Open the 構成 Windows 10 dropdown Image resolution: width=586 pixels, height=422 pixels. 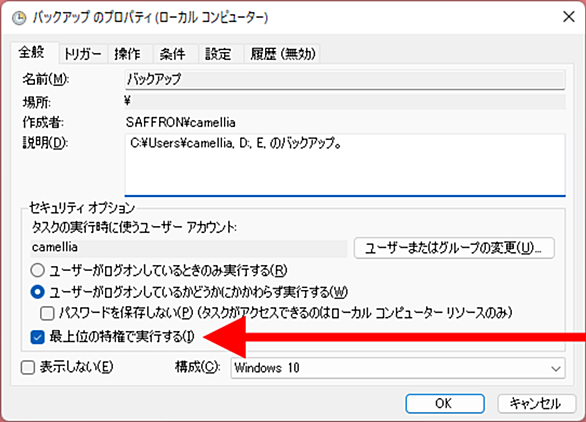pyautogui.click(x=398, y=368)
